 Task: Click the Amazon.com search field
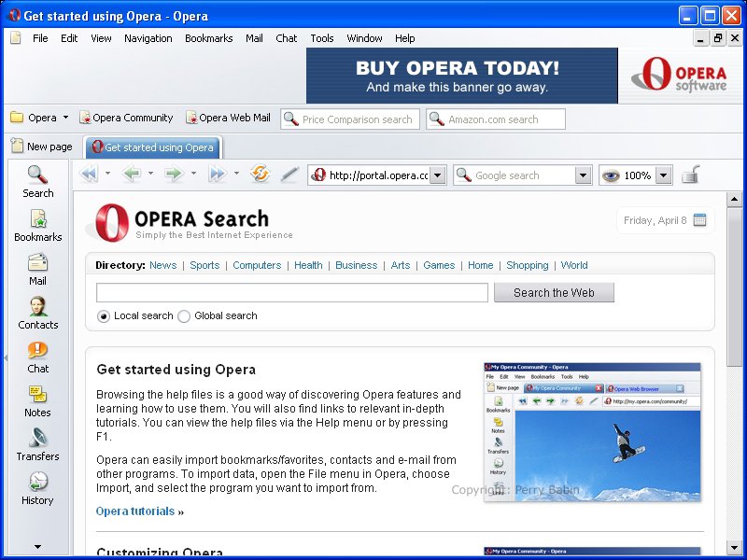496,119
